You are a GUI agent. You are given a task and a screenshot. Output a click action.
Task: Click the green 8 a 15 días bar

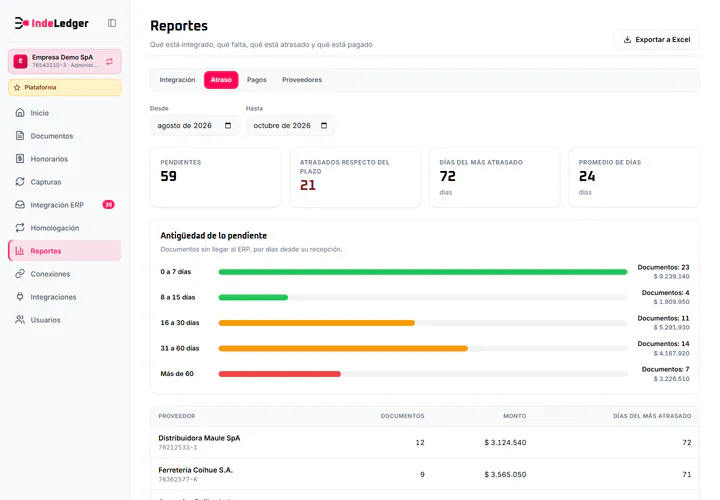[253, 298]
